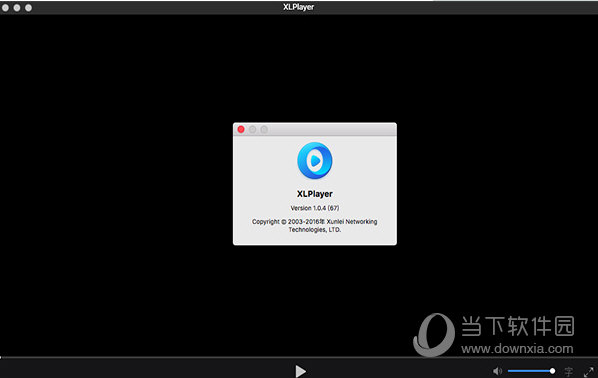Mute audio via the speaker icon

[x=497, y=371]
